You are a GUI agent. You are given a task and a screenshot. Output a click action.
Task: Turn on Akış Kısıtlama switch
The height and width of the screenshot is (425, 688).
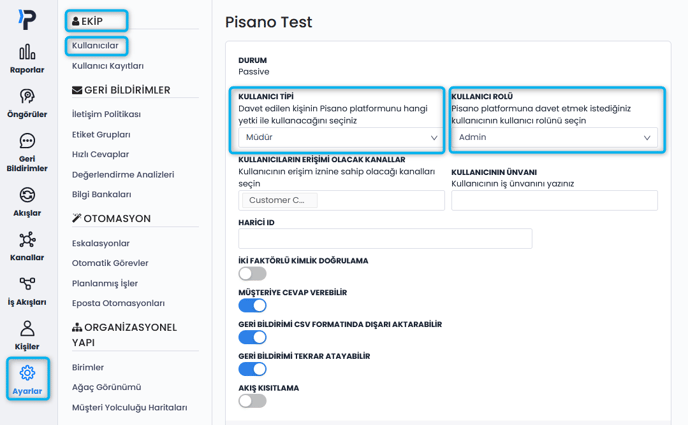[252, 400]
